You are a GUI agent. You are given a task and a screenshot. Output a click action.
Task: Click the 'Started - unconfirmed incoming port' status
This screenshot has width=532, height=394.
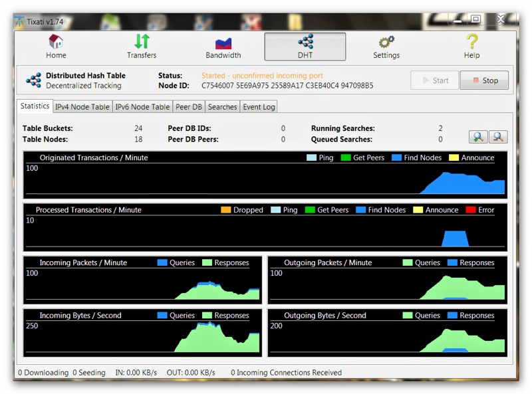pos(262,76)
